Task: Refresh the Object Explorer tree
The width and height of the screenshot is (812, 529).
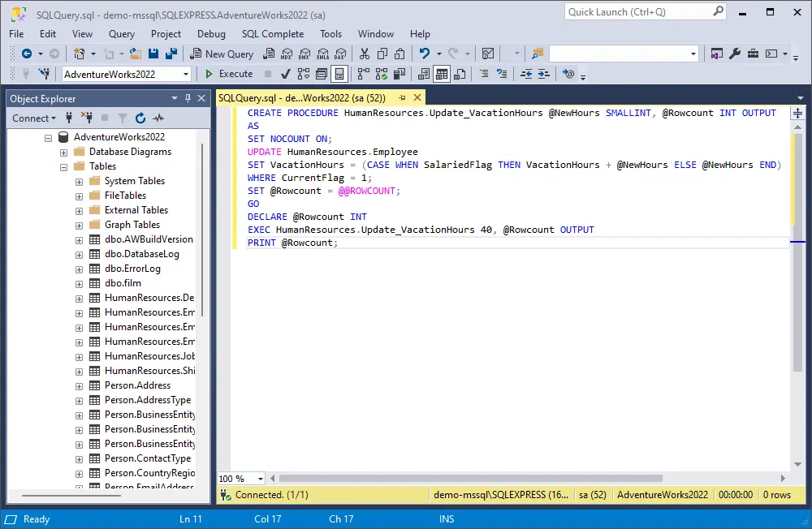Action: coord(140,118)
